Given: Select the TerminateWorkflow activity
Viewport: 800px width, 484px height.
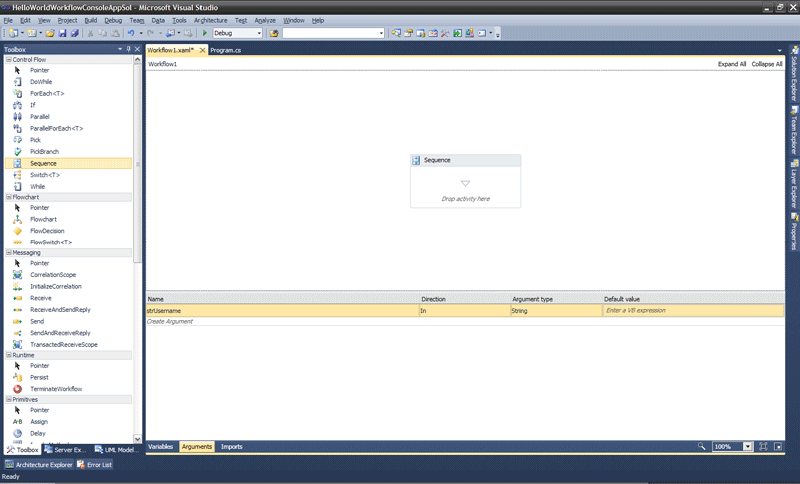Looking at the screenshot, I should [56, 389].
